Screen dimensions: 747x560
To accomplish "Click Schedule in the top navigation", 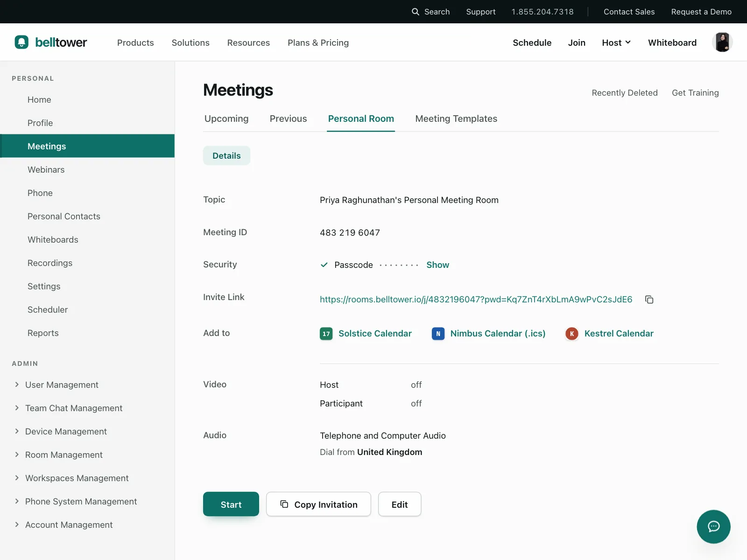I will click(532, 43).
